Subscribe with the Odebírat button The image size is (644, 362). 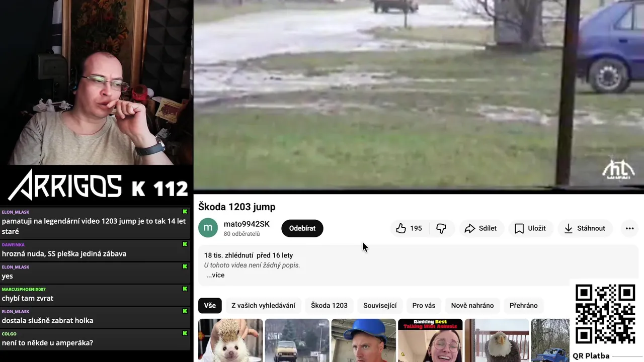tap(302, 228)
